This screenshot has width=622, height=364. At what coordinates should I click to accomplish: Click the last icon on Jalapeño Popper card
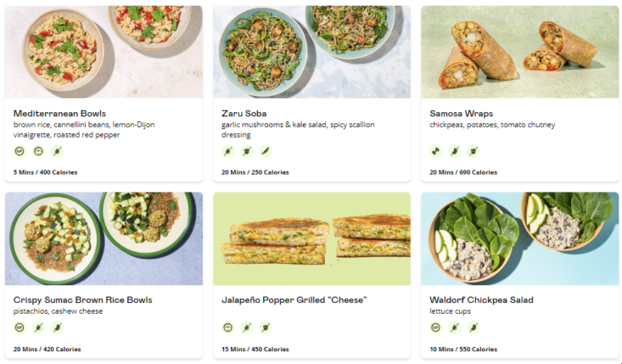[266, 328]
